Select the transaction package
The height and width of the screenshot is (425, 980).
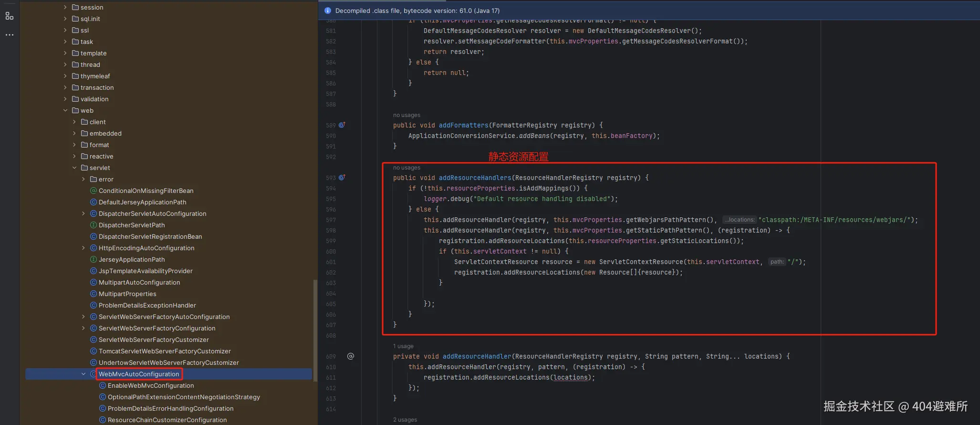97,87
